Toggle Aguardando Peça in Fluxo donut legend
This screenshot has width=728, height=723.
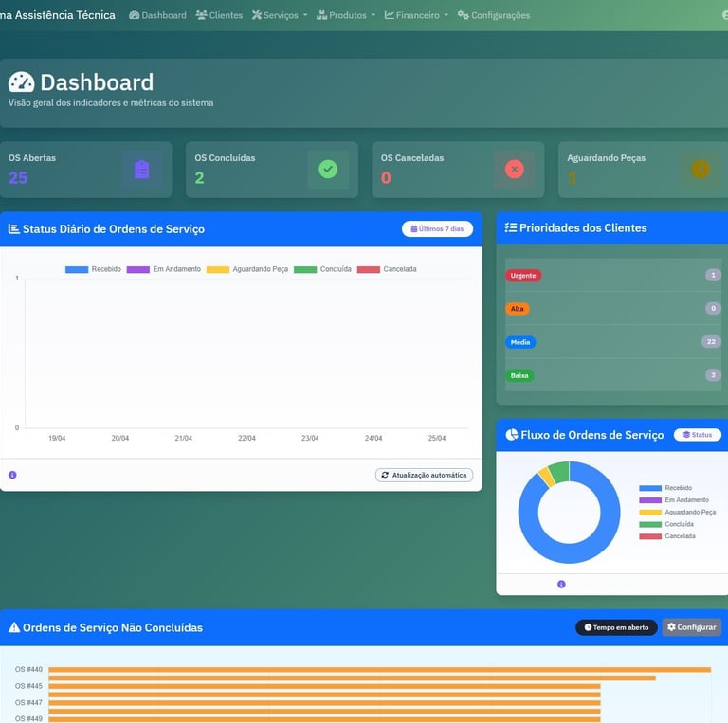click(x=678, y=512)
